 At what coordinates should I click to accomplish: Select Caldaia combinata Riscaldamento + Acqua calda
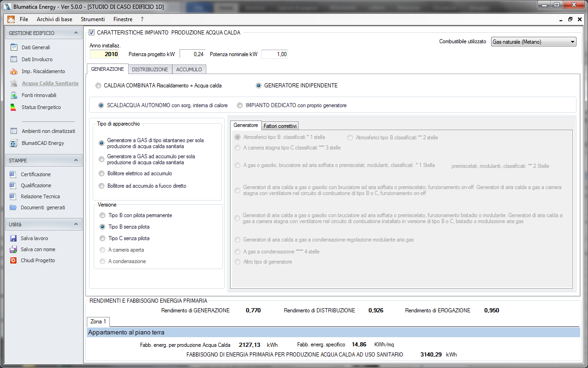click(x=98, y=86)
